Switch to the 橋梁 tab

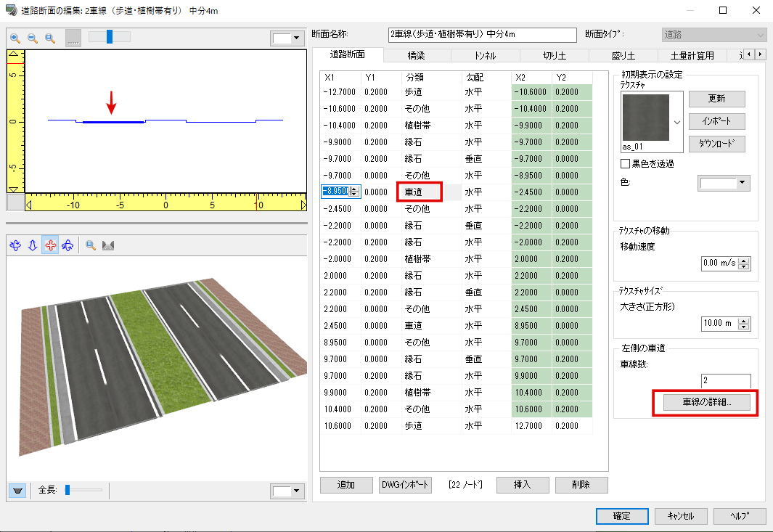pyautogui.click(x=417, y=56)
